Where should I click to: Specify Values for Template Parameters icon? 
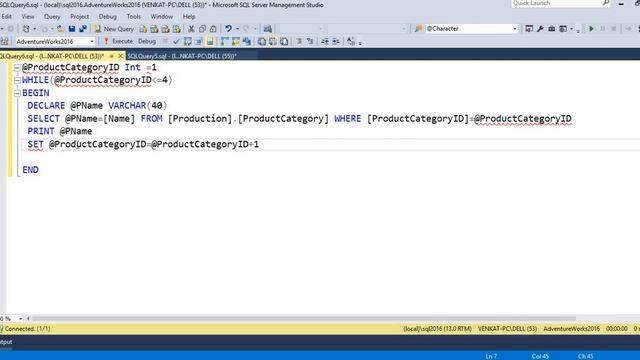click(x=351, y=41)
